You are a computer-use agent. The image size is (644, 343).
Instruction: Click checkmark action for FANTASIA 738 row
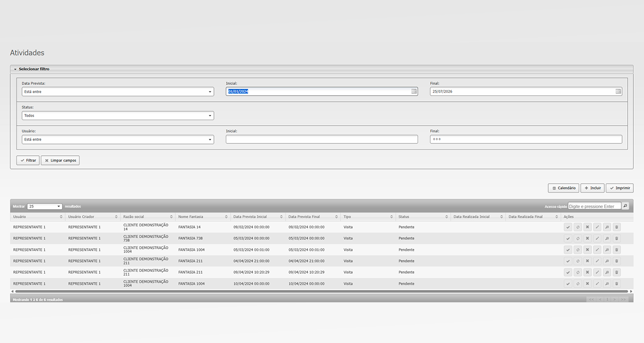[568, 238]
